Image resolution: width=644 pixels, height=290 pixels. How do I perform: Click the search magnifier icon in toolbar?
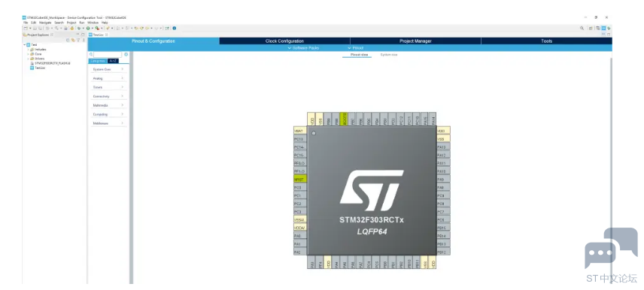(582, 29)
